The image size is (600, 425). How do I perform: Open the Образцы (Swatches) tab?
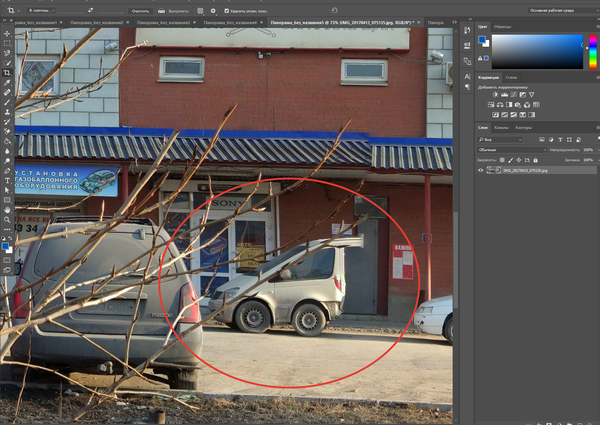(x=502, y=26)
